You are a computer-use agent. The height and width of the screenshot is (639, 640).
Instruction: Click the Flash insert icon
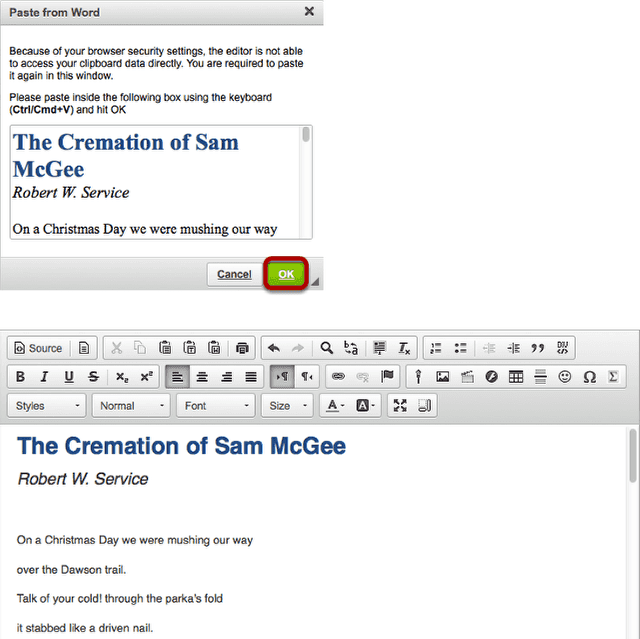click(491, 377)
